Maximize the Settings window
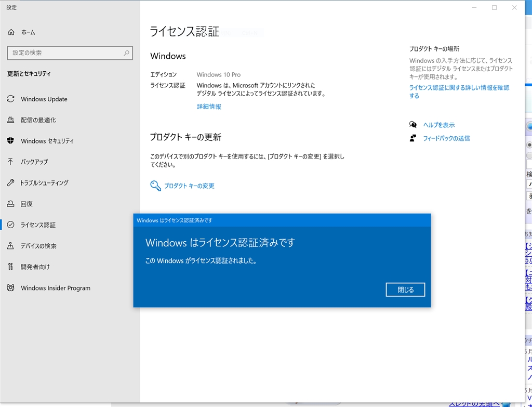 coord(495,7)
